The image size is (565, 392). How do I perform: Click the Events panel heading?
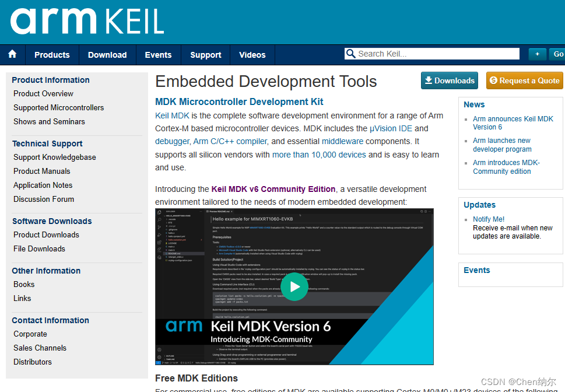click(476, 270)
